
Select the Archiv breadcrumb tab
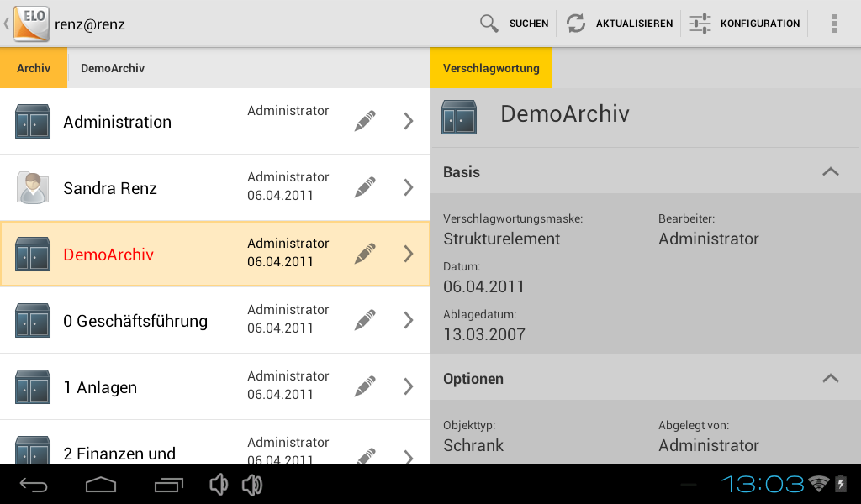34,68
